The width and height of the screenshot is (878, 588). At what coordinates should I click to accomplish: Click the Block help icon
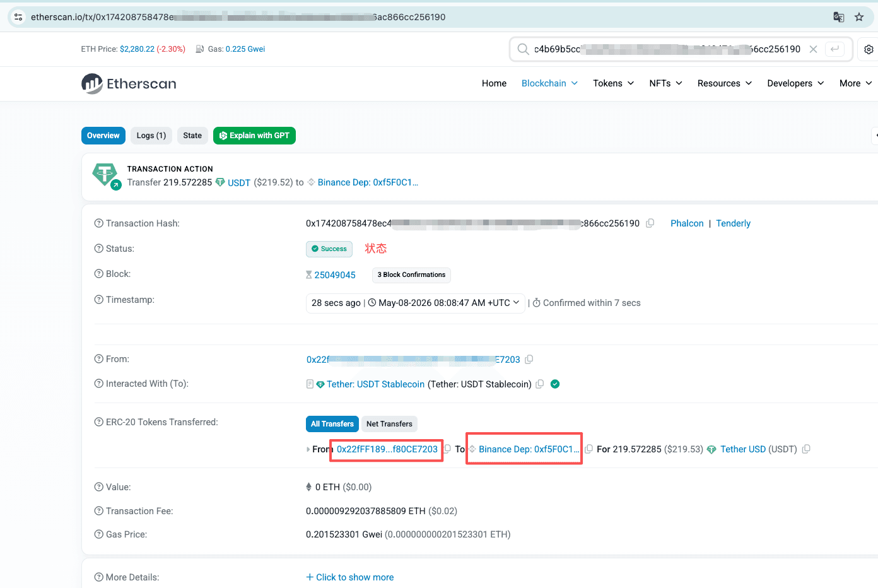click(x=99, y=274)
